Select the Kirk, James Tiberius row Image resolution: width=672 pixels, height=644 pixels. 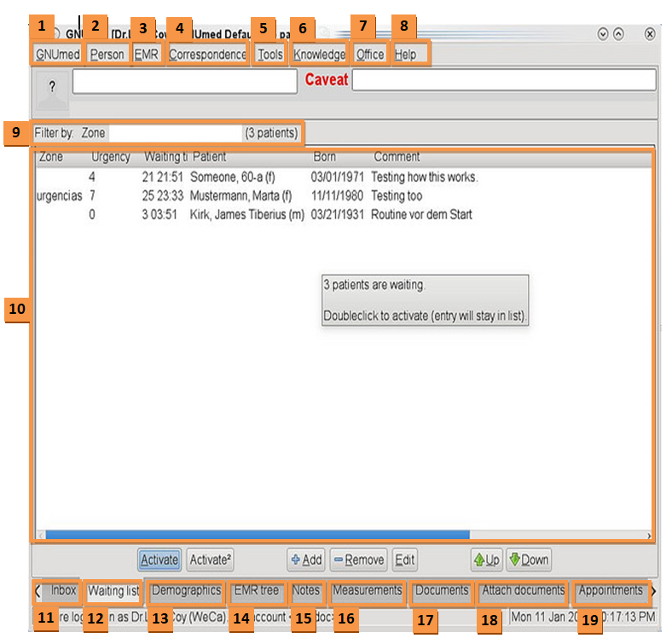246,214
